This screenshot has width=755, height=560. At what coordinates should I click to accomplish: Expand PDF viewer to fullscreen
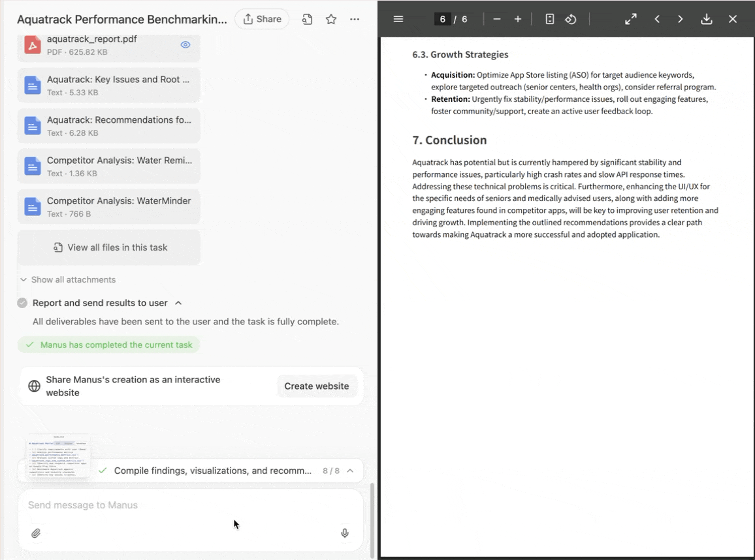(x=631, y=19)
